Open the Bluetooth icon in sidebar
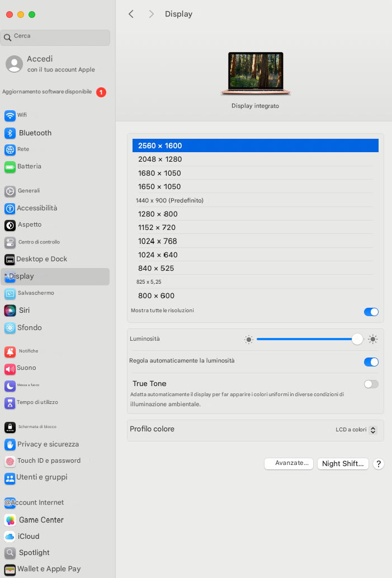 10,133
